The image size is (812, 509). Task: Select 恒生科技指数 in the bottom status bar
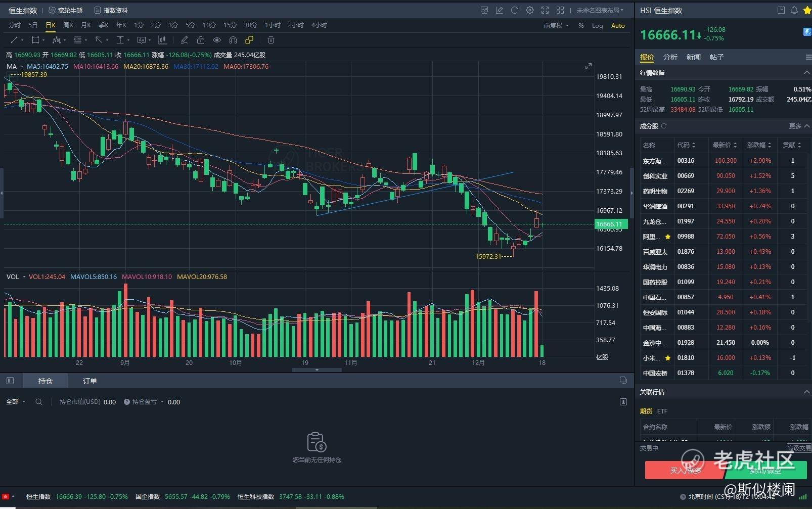click(x=256, y=497)
